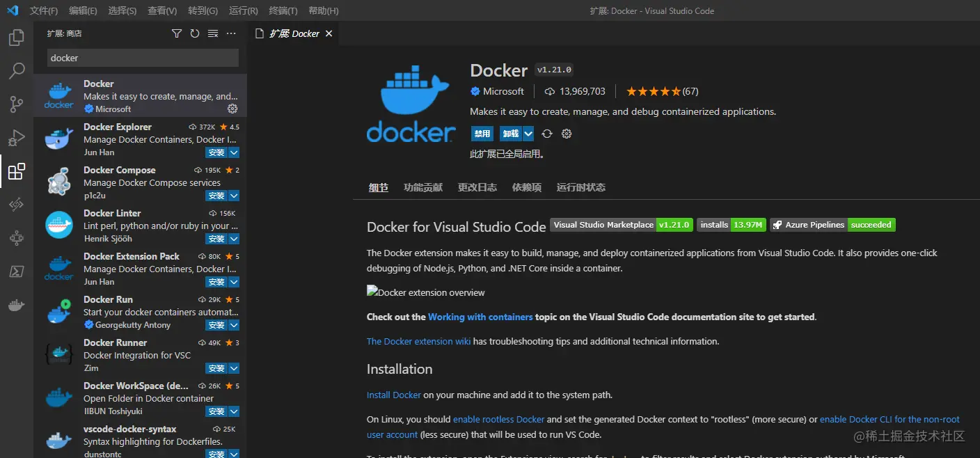
Task: Open enable rootless Docker link
Action: (499, 419)
